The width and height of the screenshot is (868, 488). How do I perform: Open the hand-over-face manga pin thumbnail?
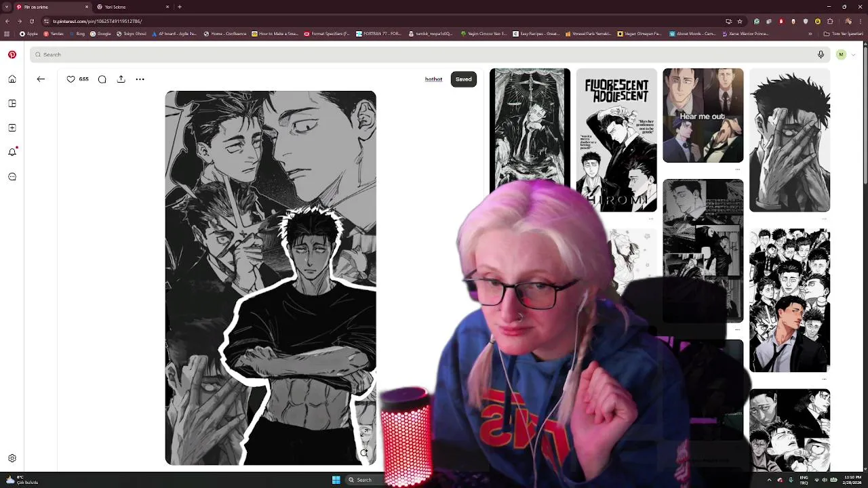(x=789, y=140)
